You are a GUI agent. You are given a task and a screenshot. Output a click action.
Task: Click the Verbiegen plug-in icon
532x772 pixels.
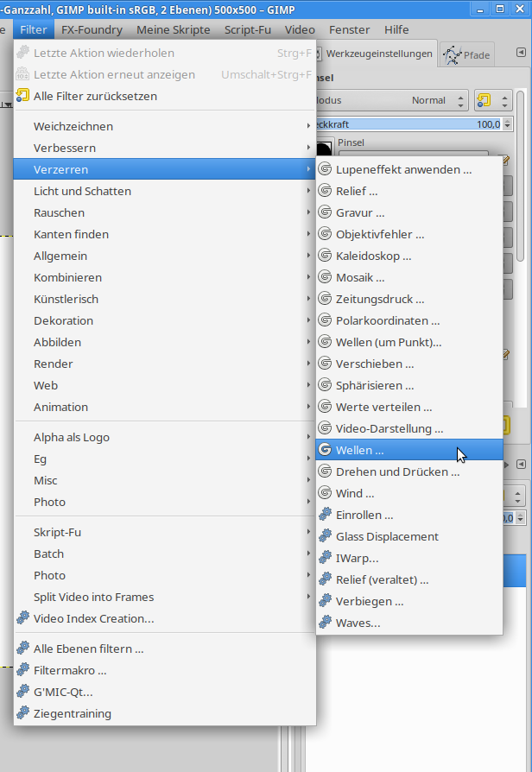325,602
